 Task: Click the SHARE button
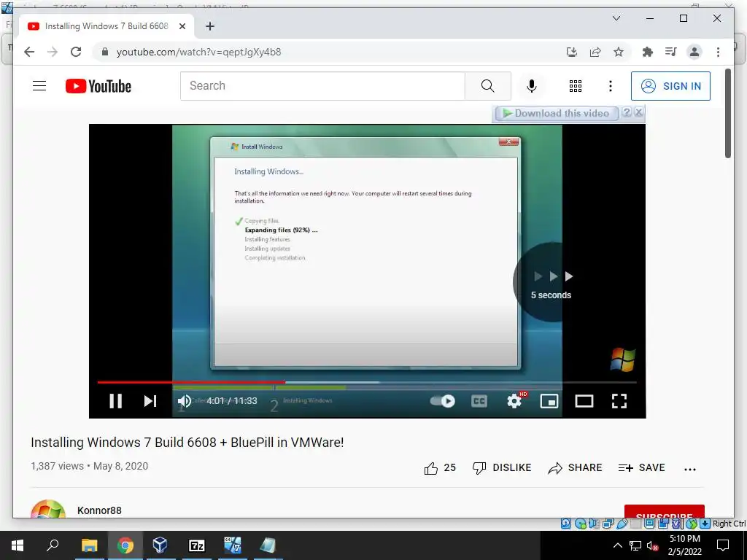click(x=575, y=468)
